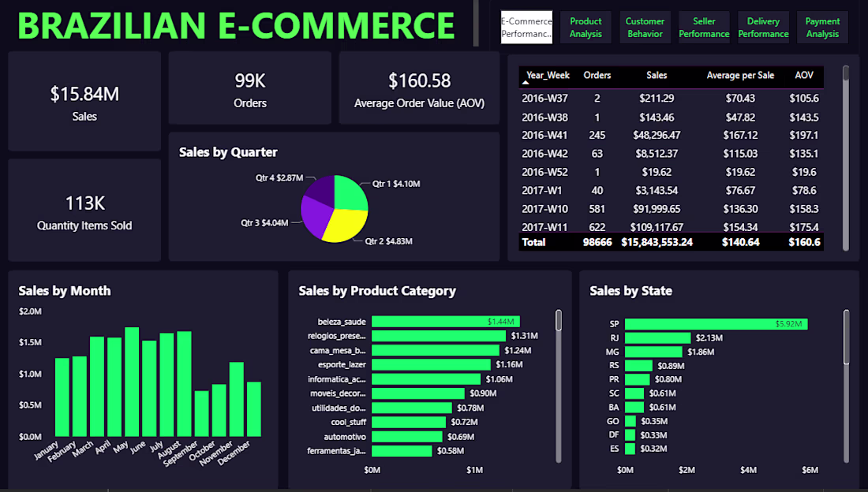Click the Qtr 2 $4.83M label

388,241
